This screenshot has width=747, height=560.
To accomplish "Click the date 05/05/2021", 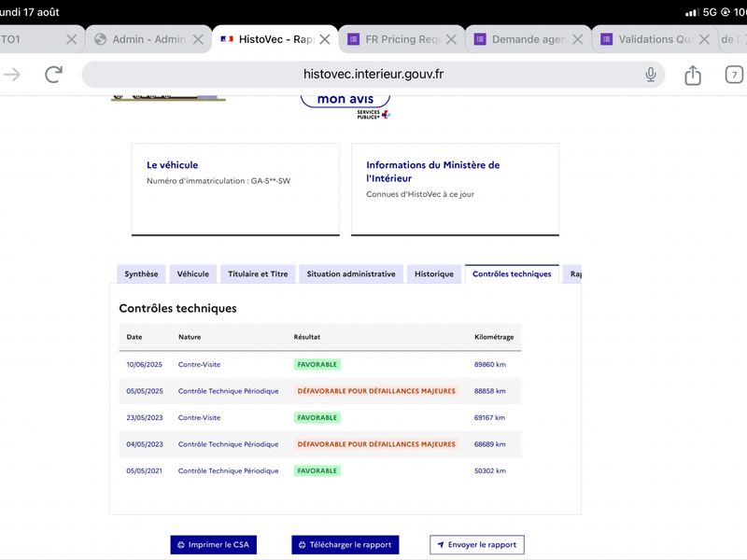I will click(x=145, y=471).
